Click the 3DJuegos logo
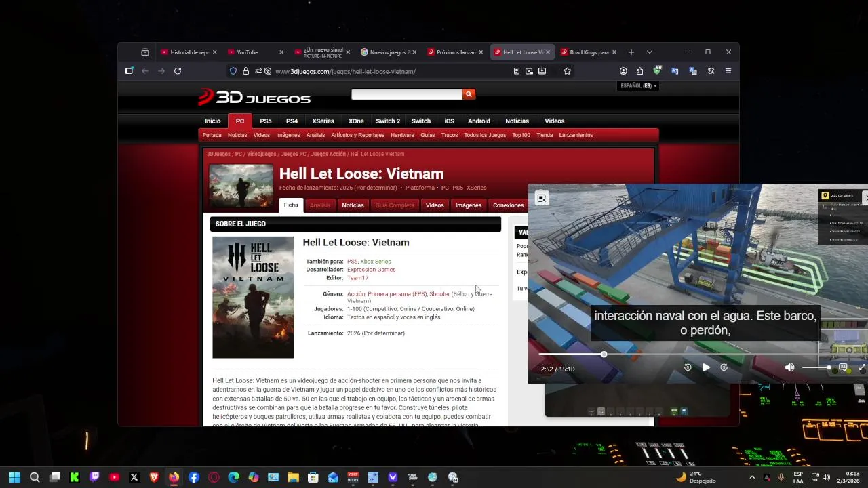The width and height of the screenshot is (868, 488). (x=254, y=98)
